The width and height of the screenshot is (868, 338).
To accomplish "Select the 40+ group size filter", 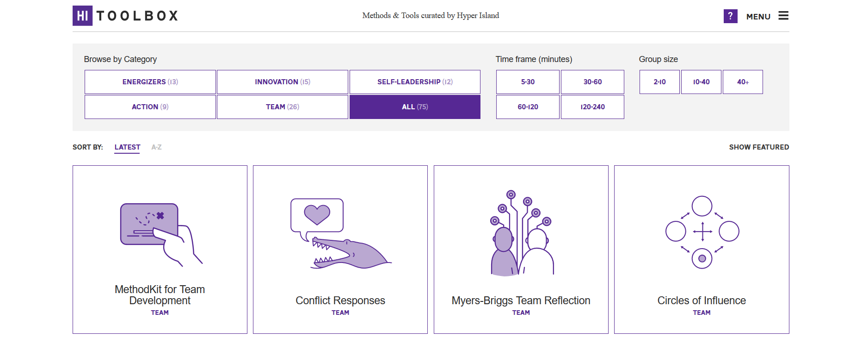I will (743, 82).
